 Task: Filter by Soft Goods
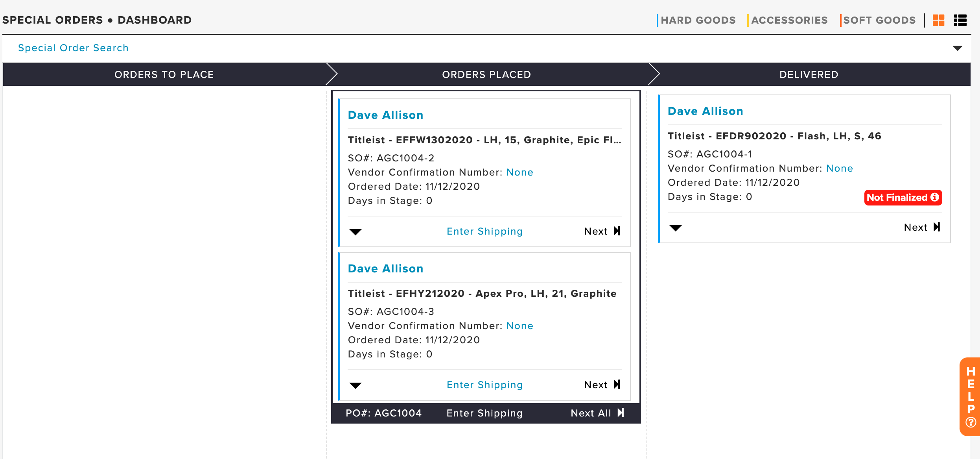click(878, 20)
